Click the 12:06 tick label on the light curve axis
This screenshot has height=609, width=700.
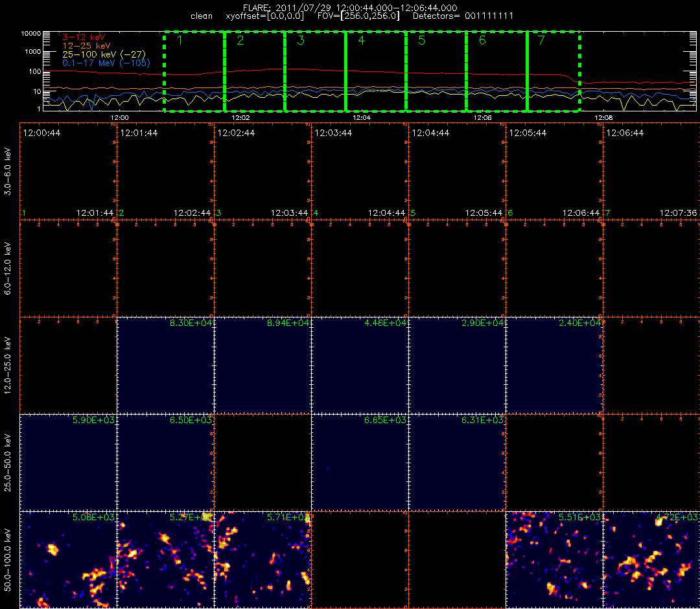click(483, 118)
